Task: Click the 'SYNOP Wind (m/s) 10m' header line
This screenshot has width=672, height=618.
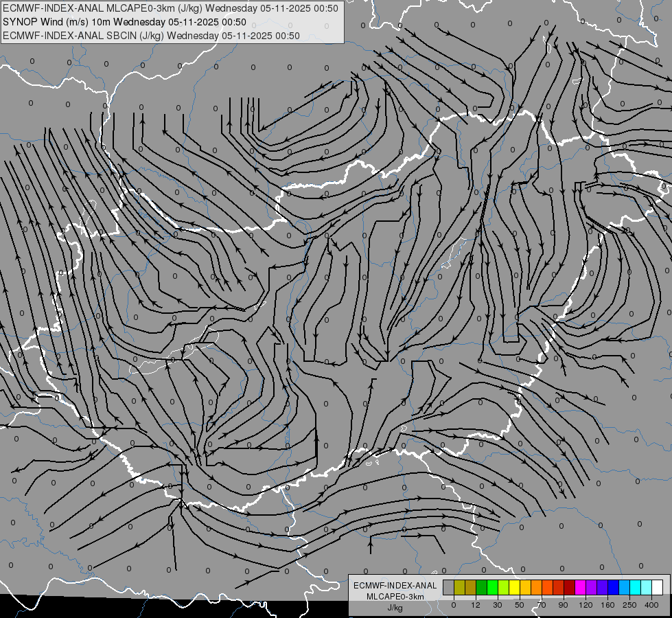Action: click(x=124, y=22)
